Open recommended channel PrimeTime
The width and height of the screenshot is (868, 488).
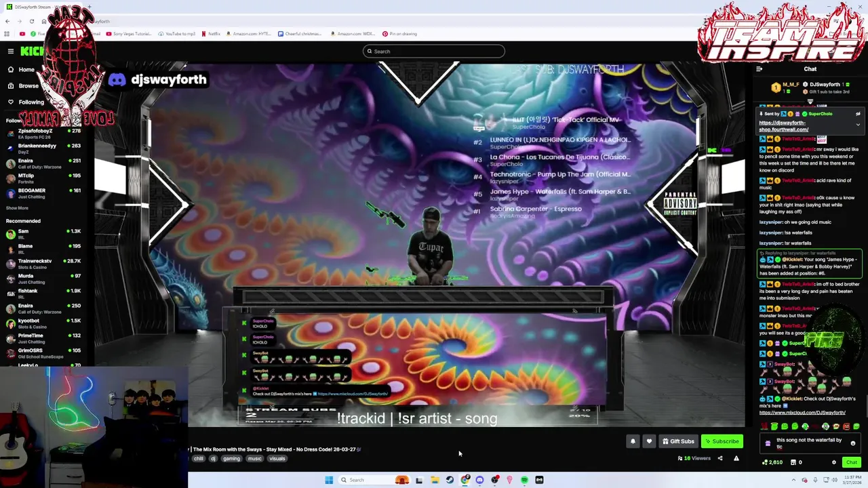pos(43,338)
